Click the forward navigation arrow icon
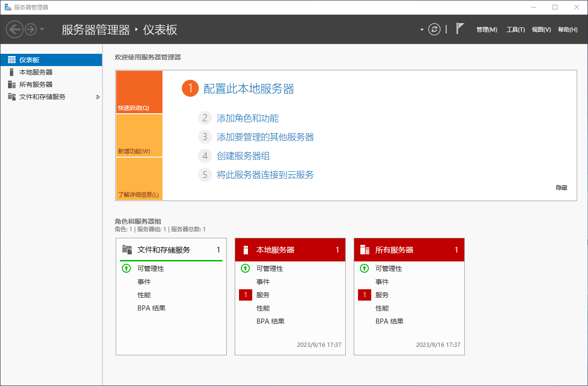588x386 pixels. tap(31, 29)
